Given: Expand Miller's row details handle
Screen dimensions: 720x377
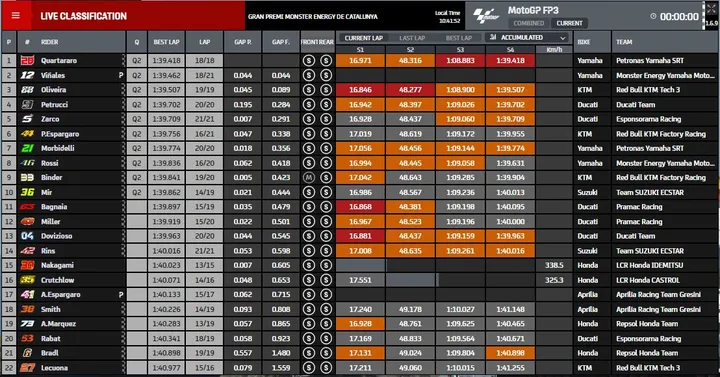Looking at the screenshot, I should [x=123, y=221].
